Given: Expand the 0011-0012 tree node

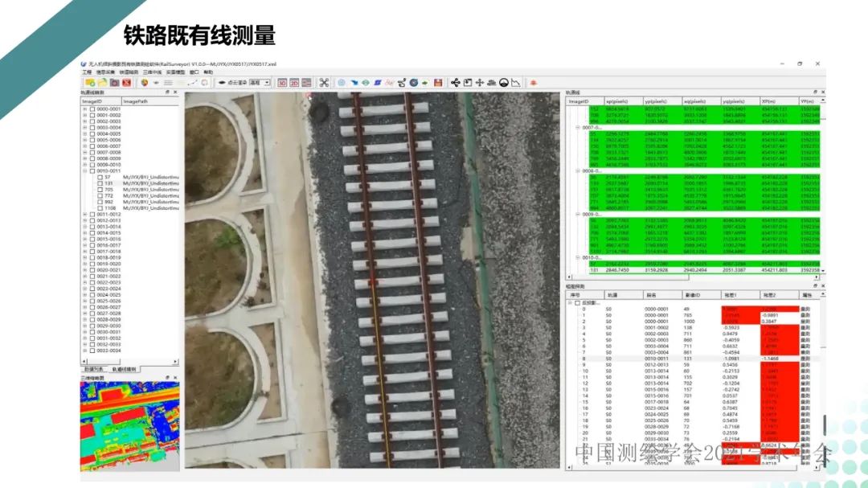Looking at the screenshot, I should pos(84,215).
